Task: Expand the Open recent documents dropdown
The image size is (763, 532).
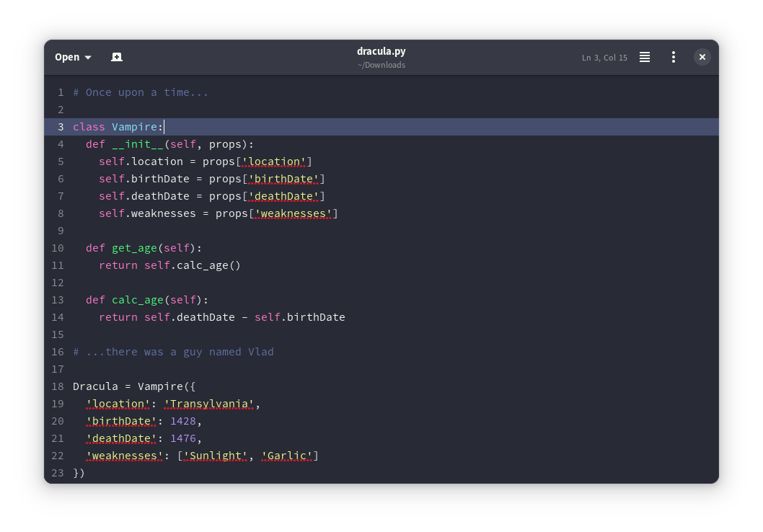Action: click(x=87, y=57)
